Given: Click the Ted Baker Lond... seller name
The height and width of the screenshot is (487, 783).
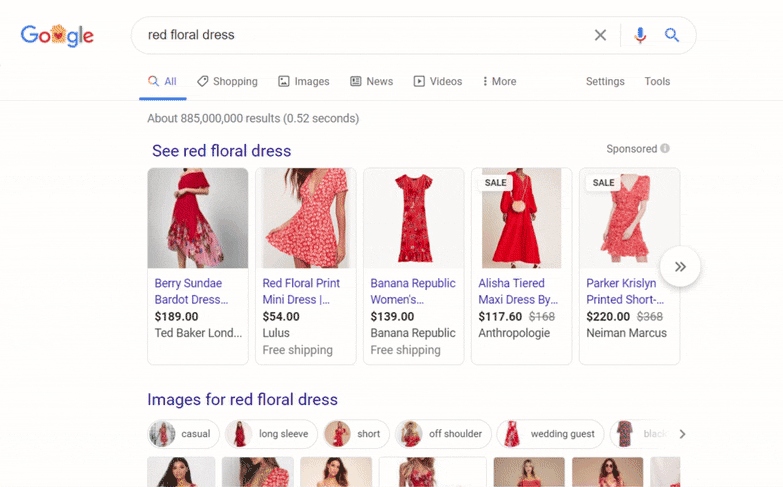Looking at the screenshot, I should pos(198,333).
